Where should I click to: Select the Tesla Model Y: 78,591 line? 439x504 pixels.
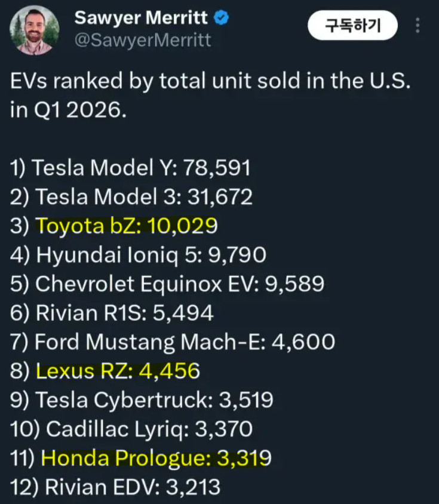pyautogui.click(x=130, y=168)
